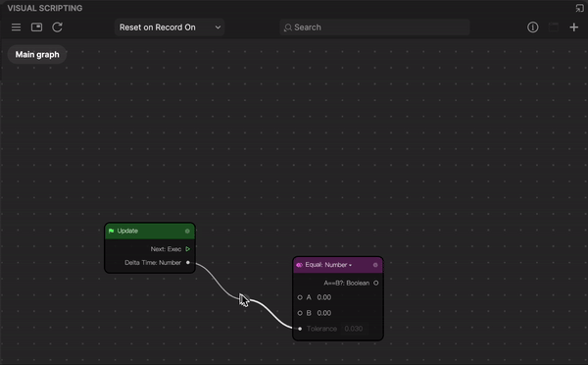Open the Reset on Record On dropdown
Screen dimensions: 588x365
(x=170, y=27)
